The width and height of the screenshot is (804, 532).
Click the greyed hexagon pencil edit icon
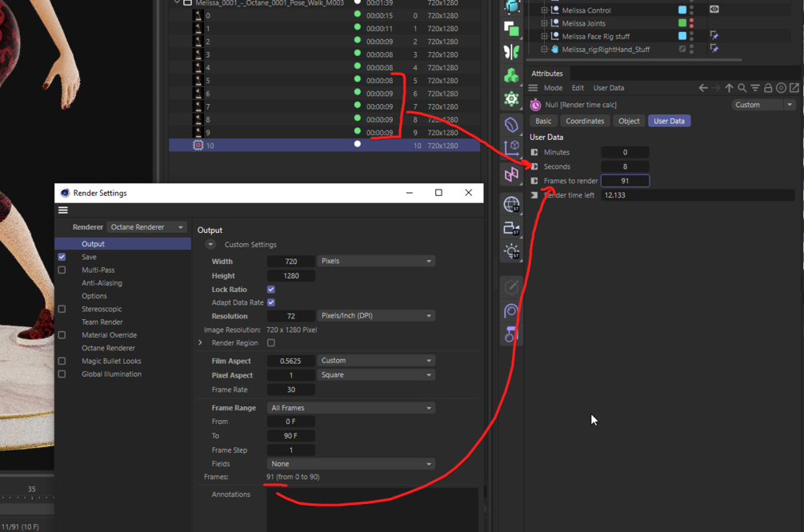point(511,287)
